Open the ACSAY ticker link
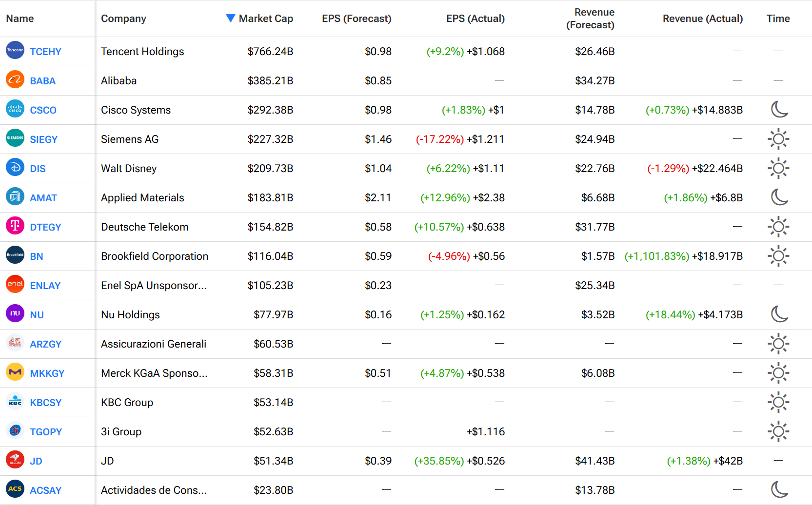The image size is (812, 505). click(x=45, y=490)
